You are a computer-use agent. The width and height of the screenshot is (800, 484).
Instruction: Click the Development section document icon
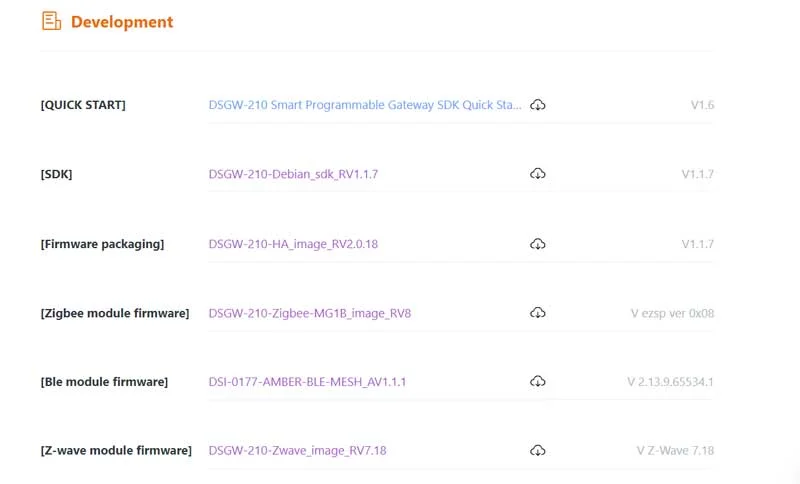point(52,21)
